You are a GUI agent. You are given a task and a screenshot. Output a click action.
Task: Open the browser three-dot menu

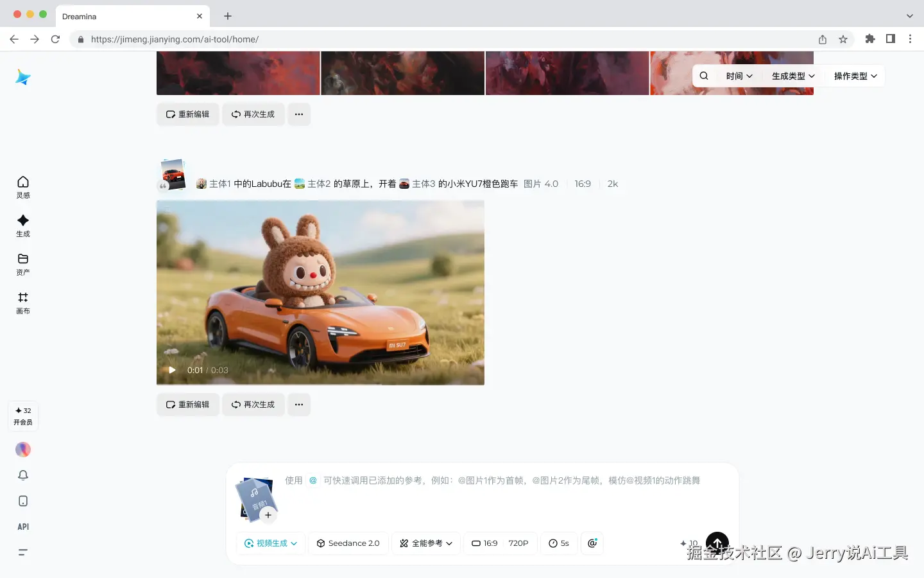point(910,39)
